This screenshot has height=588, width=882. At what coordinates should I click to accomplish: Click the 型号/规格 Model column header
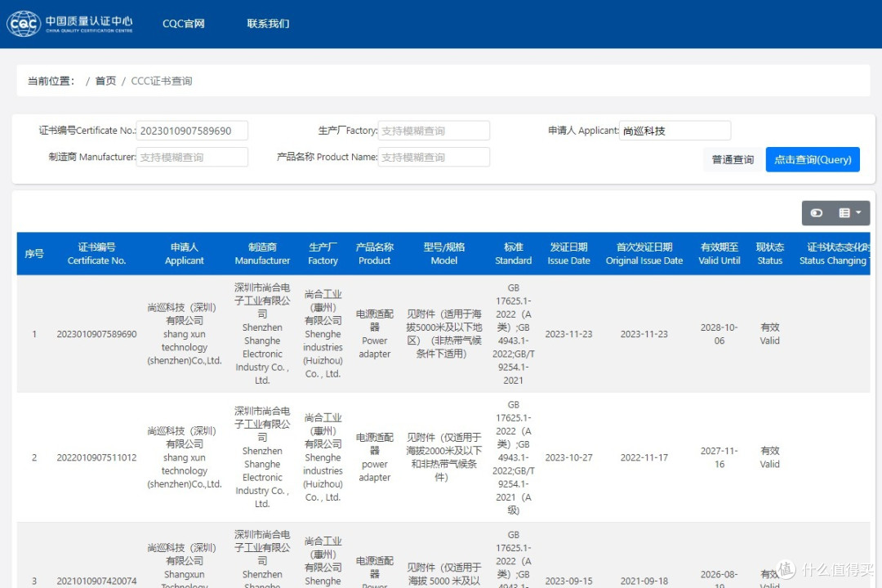pyautogui.click(x=444, y=254)
